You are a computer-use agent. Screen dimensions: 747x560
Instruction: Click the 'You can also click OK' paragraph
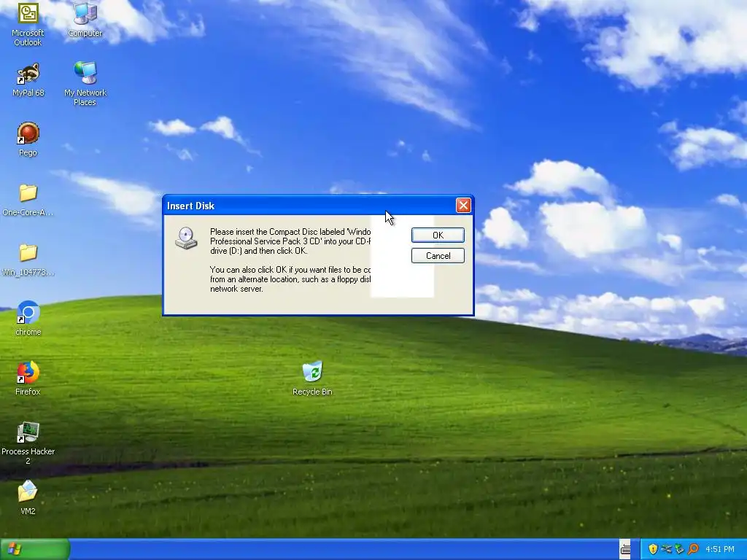[290, 279]
